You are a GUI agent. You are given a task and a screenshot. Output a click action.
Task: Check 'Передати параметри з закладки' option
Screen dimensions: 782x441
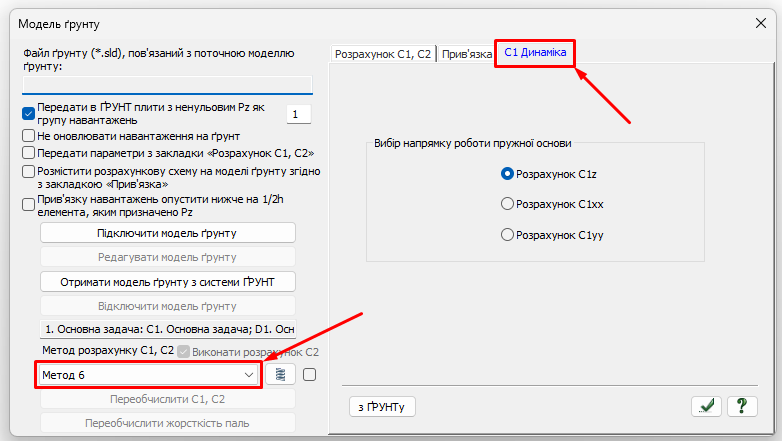29,153
